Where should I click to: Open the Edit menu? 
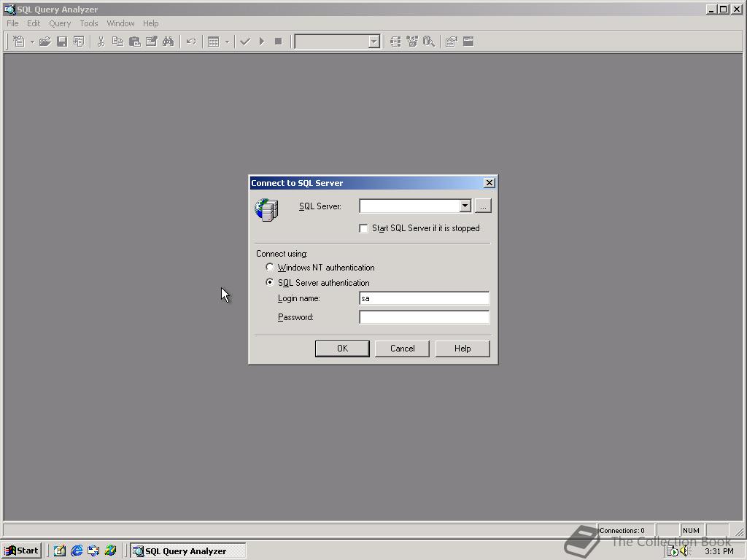[x=34, y=23]
